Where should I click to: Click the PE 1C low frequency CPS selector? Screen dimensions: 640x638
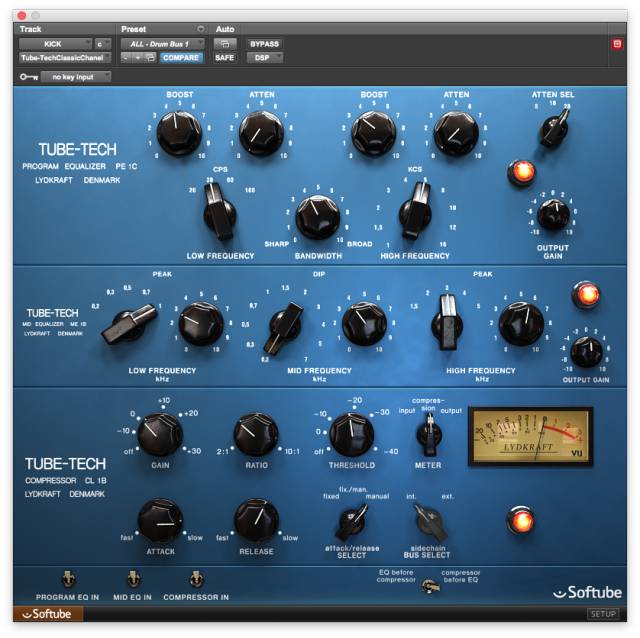(x=219, y=211)
